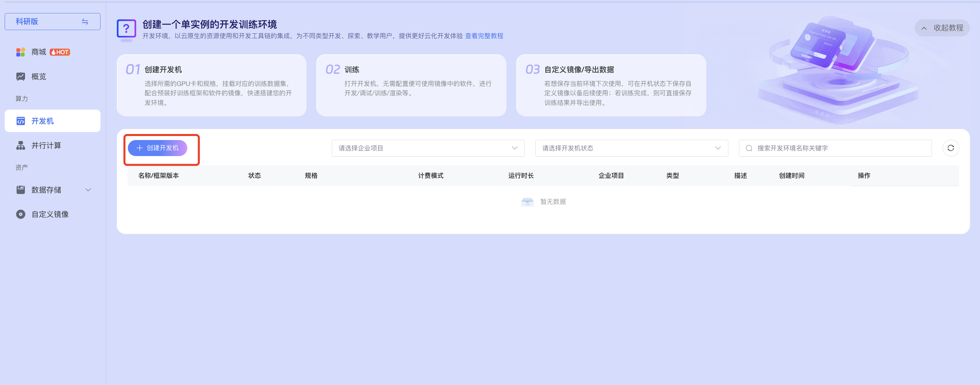Click the 数据存储 disk icon
Image resolution: width=980 pixels, height=385 pixels.
21,189
